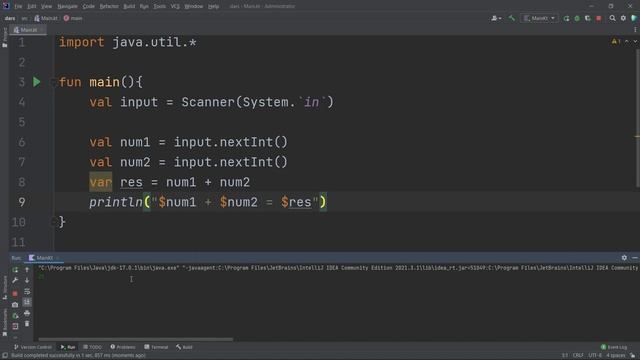Open the Tools menu
The width and height of the screenshot is (640, 360).
pyautogui.click(x=160, y=6)
